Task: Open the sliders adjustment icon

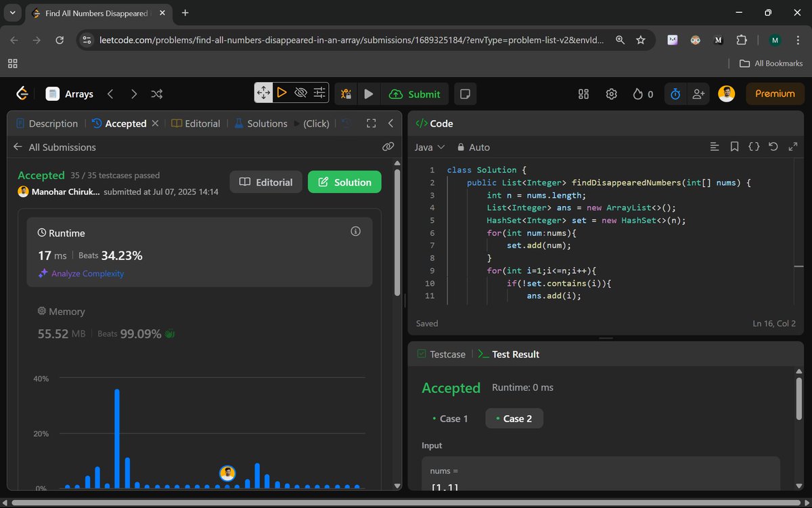Action: click(x=319, y=93)
